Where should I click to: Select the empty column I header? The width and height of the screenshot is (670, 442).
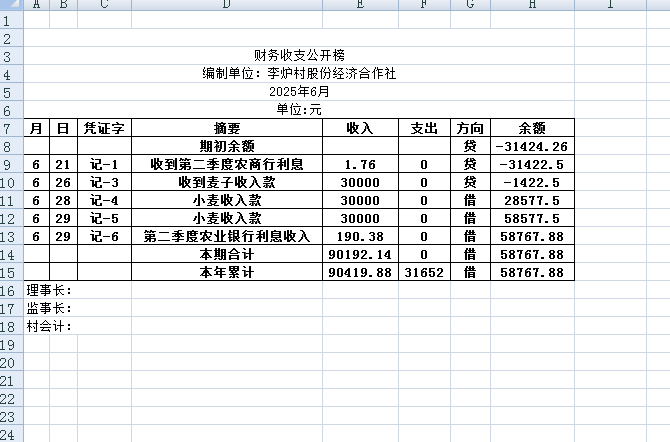tap(610, 5)
